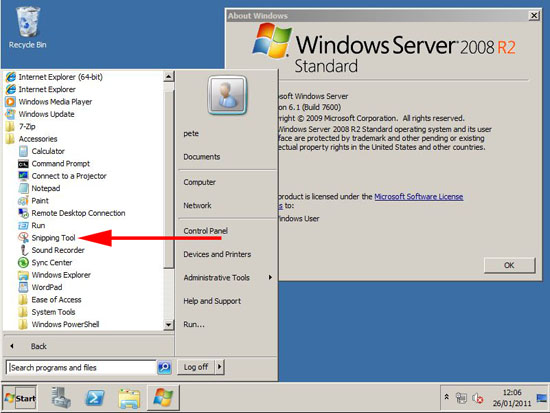The height and width of the screenshot is (413, 550).
Task: Expand the Windows PowerShell folder
Action: 59,324
